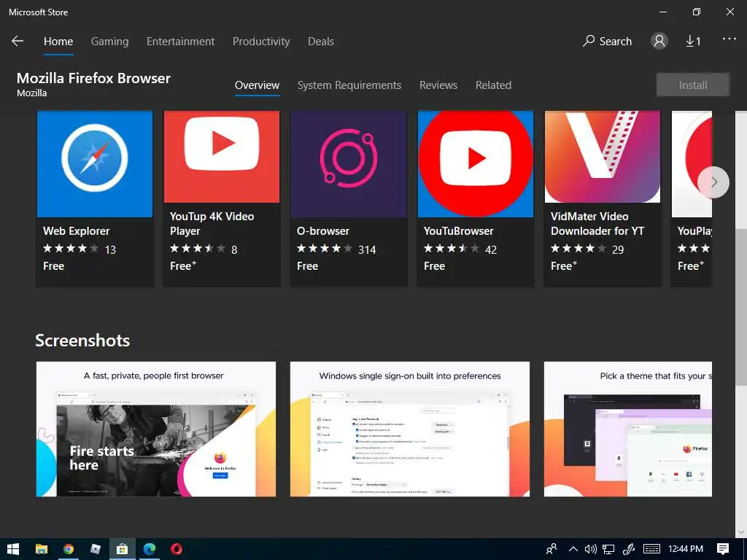Click the scrollbar down arrow
Viewport: 747px width, 560px height.
coord(741,532)
